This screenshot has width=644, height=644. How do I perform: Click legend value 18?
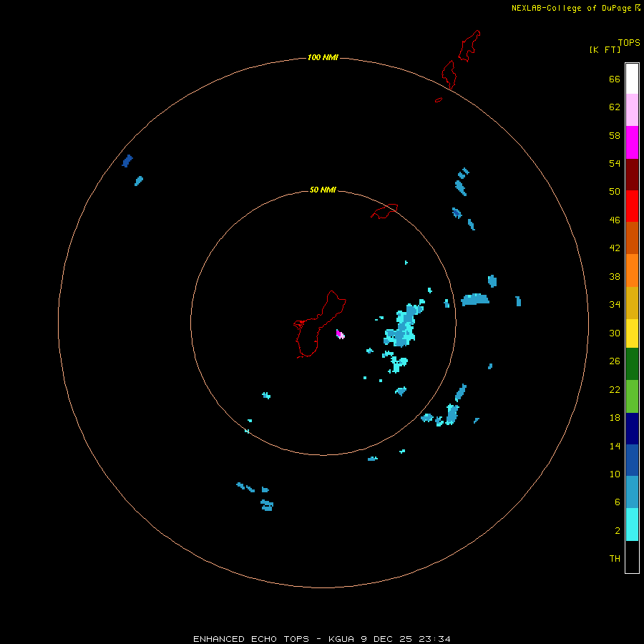pos(615,418)
